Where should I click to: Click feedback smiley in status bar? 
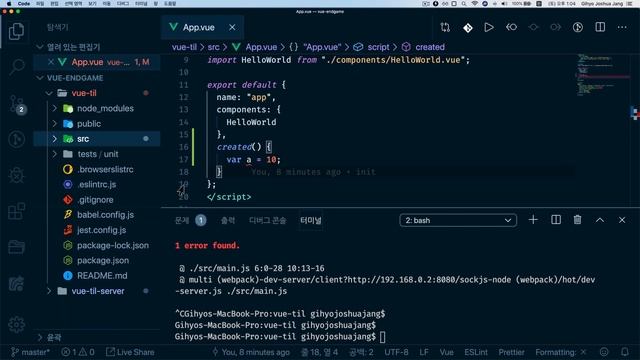point(604,352)
